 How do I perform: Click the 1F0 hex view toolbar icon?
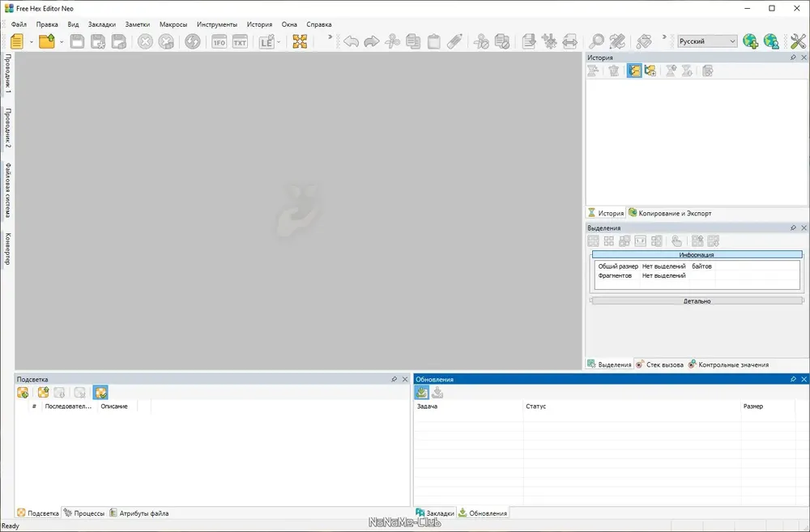(x=219, y=42)
